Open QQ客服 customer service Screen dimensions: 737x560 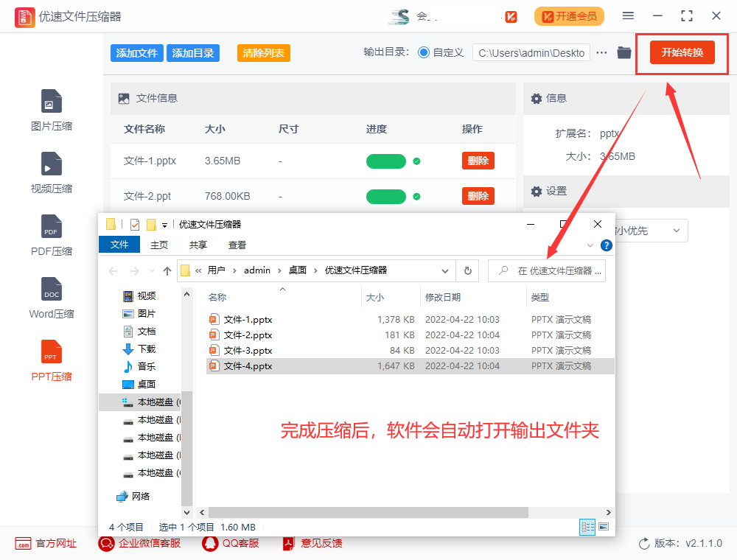coord(230,544)
